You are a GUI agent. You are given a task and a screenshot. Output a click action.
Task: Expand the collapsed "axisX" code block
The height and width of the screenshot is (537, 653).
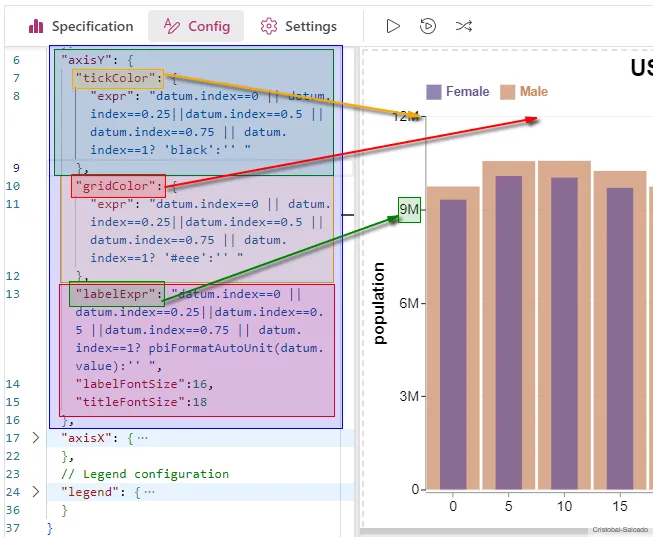tap(37, 438)
